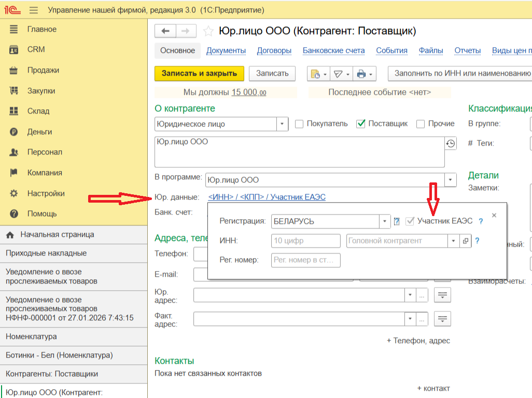Image resolution: width=532 pixels, height=398 pixels.
Task: Click the send email envelope icon
Action: pos(338,74)
